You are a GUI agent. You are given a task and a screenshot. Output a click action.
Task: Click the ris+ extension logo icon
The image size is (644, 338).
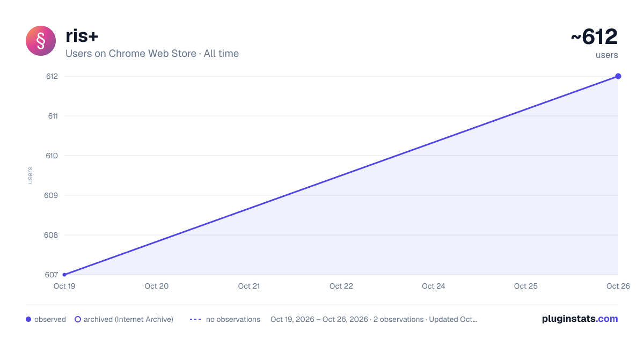pyautogui.click(x=41, y=41)
